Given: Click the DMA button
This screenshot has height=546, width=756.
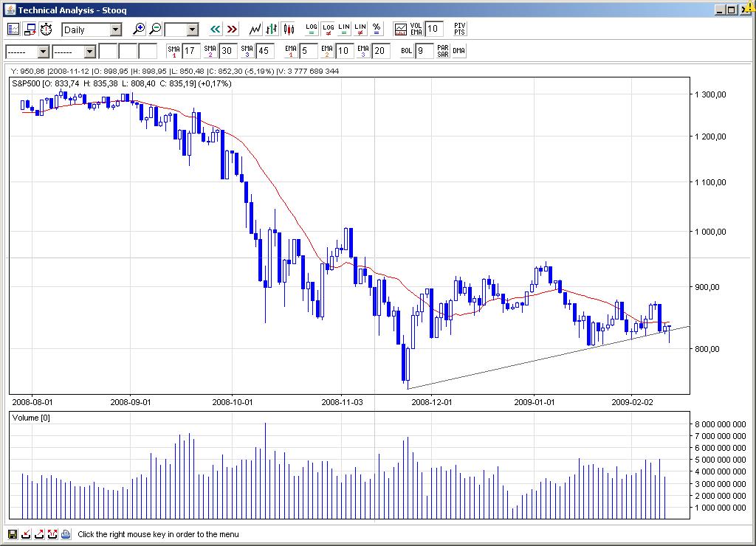Looking at the screenshot, I should 458,51.
